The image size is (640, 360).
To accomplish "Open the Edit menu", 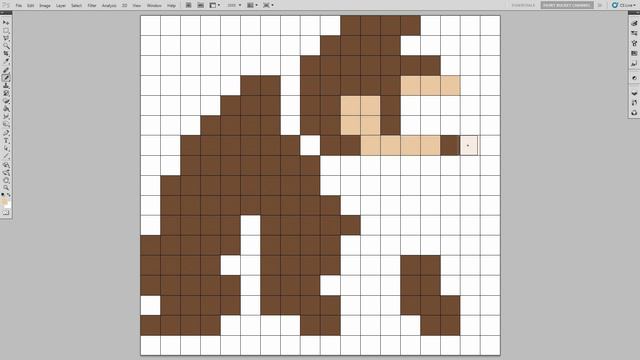I will click(x=31, y=6).
